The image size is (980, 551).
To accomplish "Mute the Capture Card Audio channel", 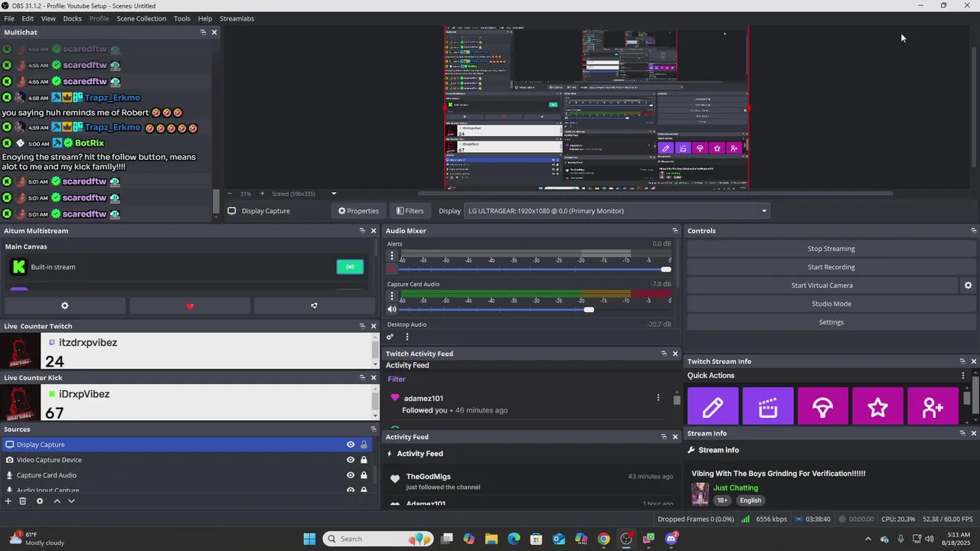I will 392,309.
